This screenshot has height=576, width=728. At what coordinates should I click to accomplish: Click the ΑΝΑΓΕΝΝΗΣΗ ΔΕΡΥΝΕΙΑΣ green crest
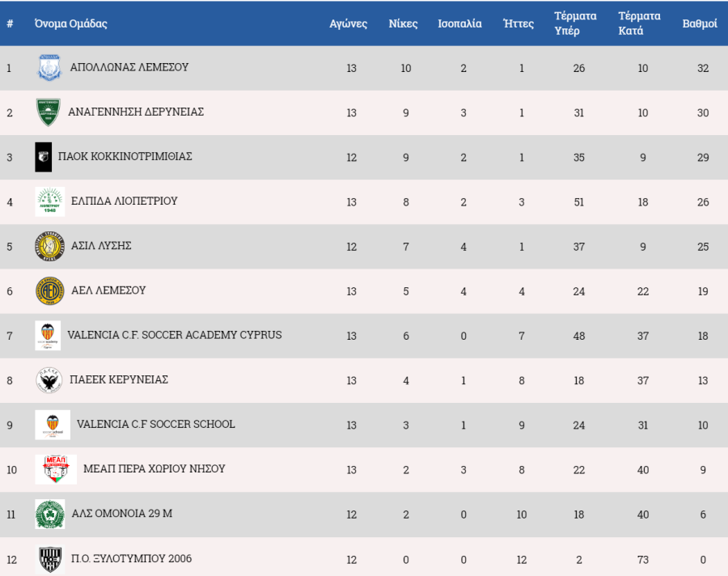click(x=48, y=112)
